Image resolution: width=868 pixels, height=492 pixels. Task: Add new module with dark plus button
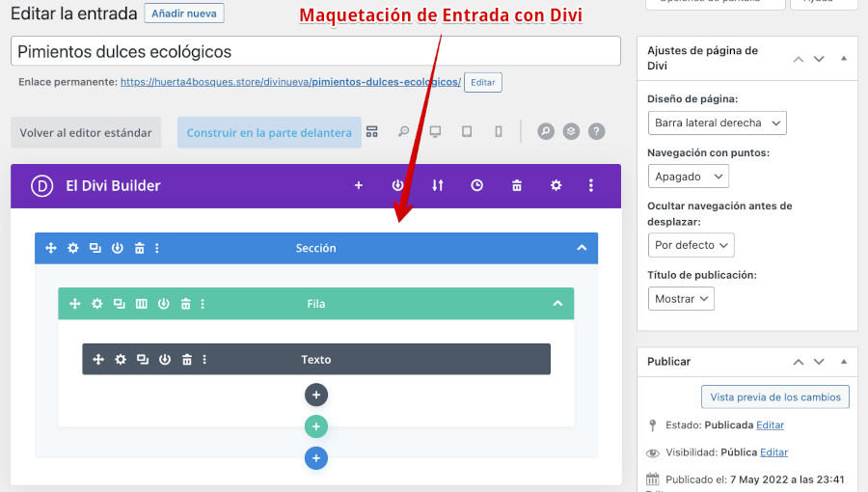coord(316,396)
